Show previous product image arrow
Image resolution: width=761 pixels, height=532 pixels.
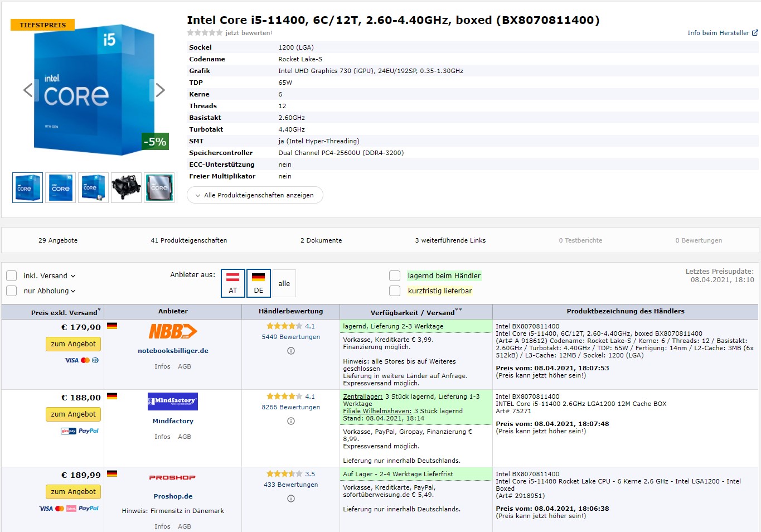pos(28,90)
